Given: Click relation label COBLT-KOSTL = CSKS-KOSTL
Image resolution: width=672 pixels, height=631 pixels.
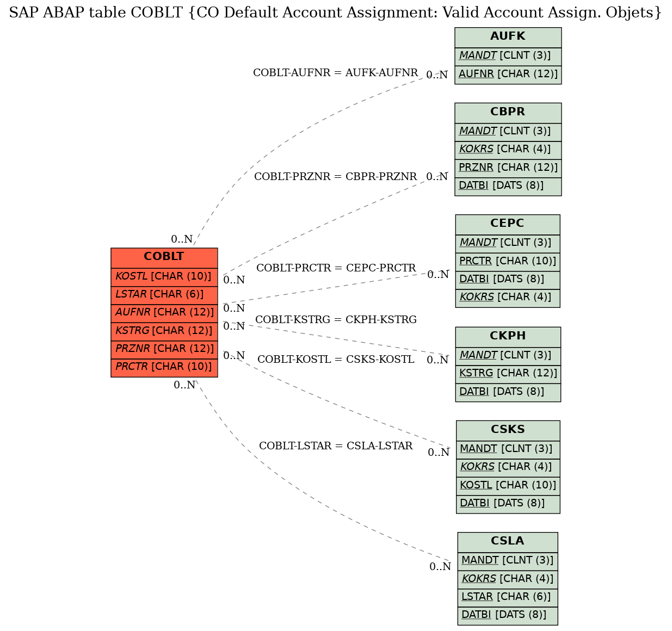Looking at the screenshot, I should [336, 360].
